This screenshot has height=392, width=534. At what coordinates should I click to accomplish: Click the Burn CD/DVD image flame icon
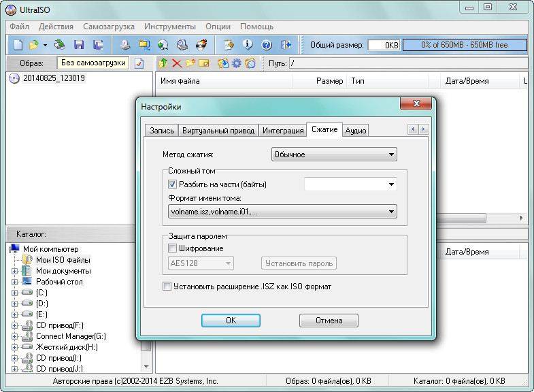tap(201, 45)
